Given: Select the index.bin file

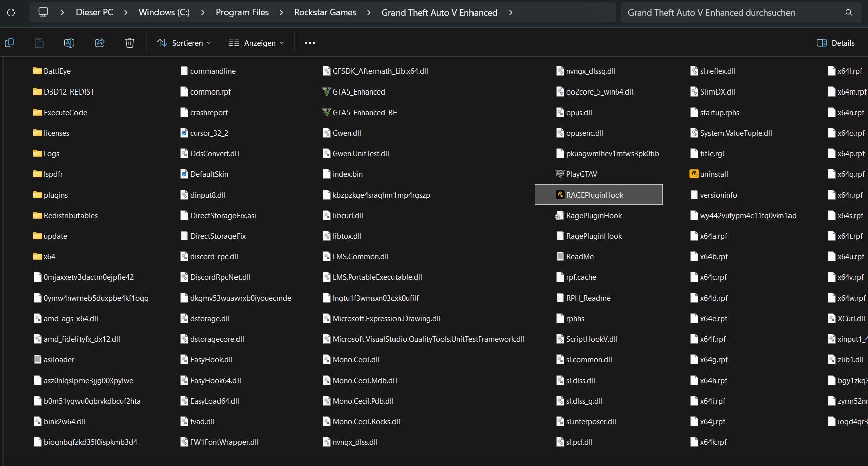Looking at the screenshot, I should click(342, 174).
